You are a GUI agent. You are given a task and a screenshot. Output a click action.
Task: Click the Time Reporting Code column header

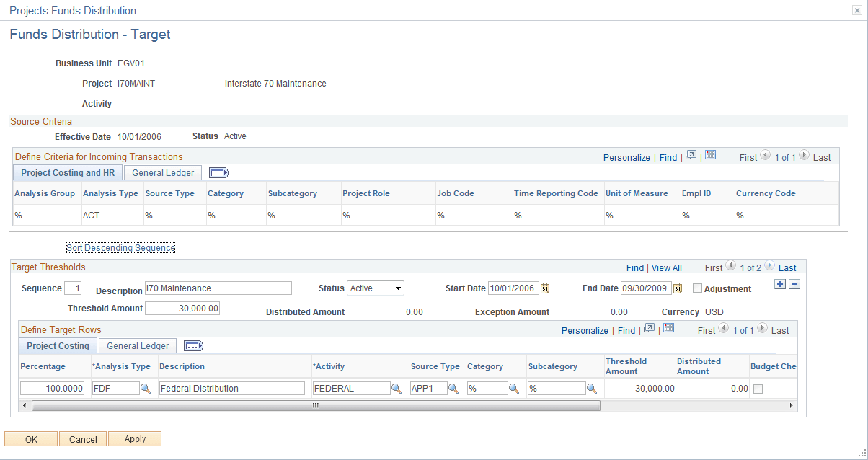tap(556, 193)
